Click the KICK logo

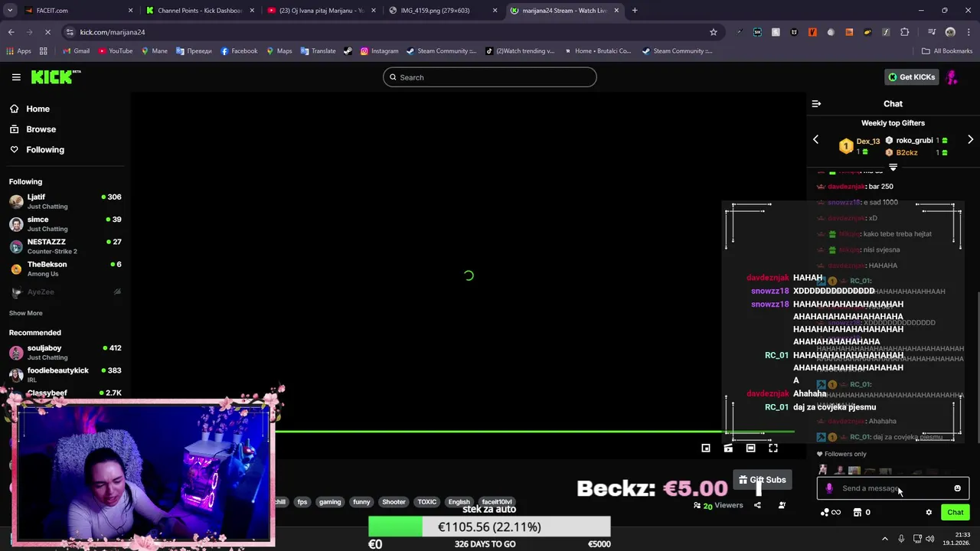click(x=55, y=77)
